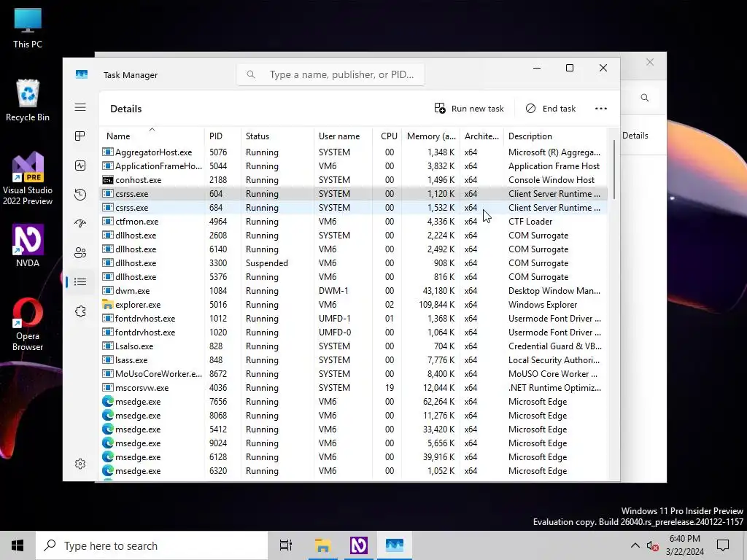Click the taskbar Type here to search box

(x=152, y=545)
